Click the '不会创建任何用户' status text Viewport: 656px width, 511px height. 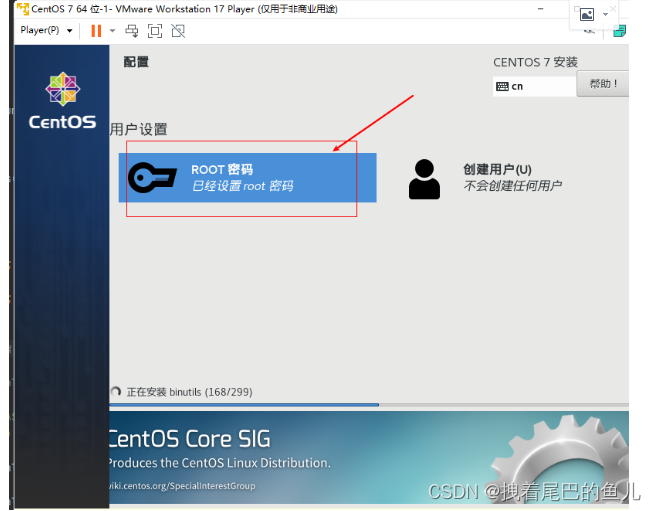click(x=512, y=185)
